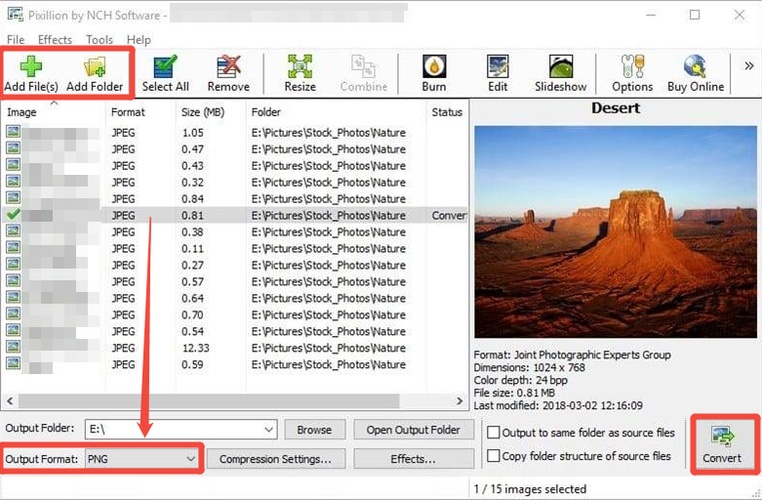Expand the toolbar overflow chevron
This screenshot has height=500, width=762.
tap(749, 66)
